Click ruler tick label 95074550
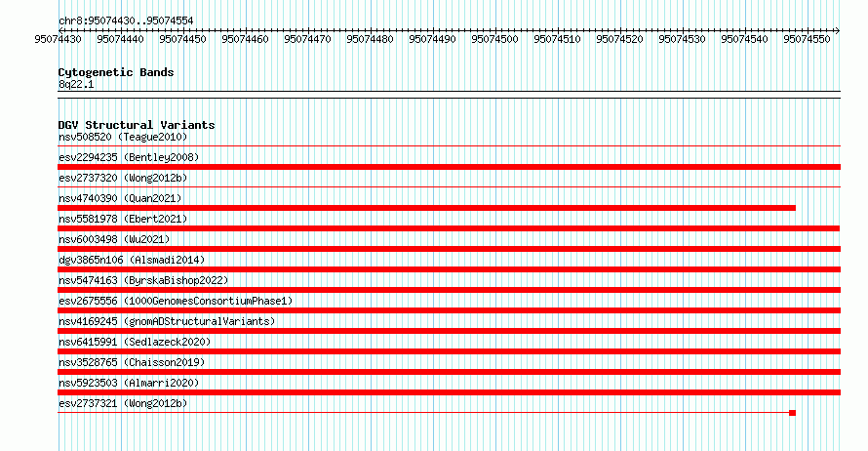This screenshot has width=868, height=451. coord(808,39)
